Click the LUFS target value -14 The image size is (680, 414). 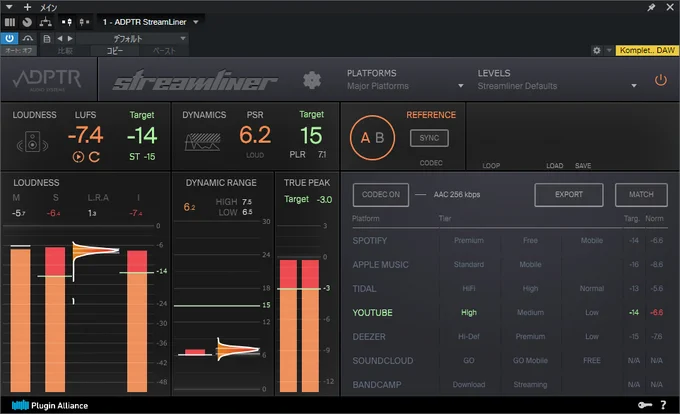coord(142,136)
